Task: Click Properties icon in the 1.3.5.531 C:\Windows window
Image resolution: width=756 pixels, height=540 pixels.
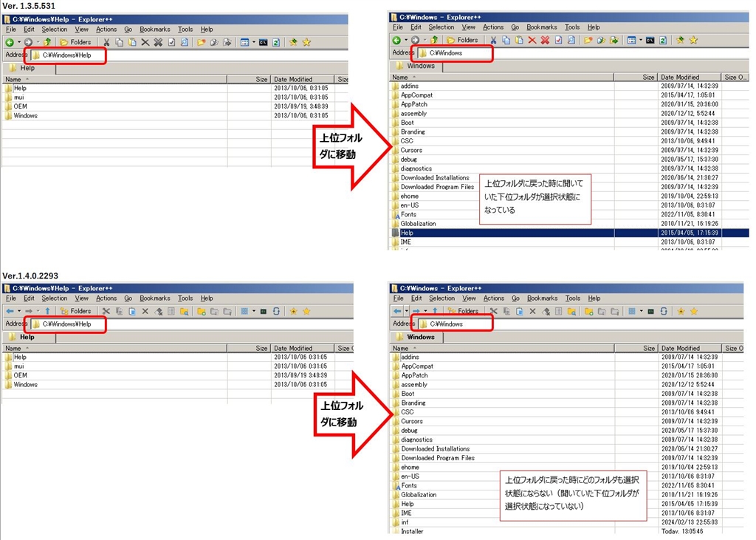Action: (558, 40)
